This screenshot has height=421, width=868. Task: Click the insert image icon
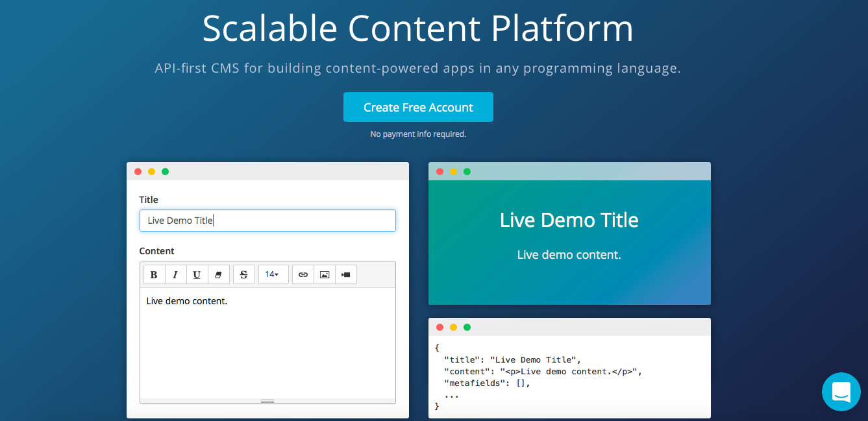pos(324,274)
